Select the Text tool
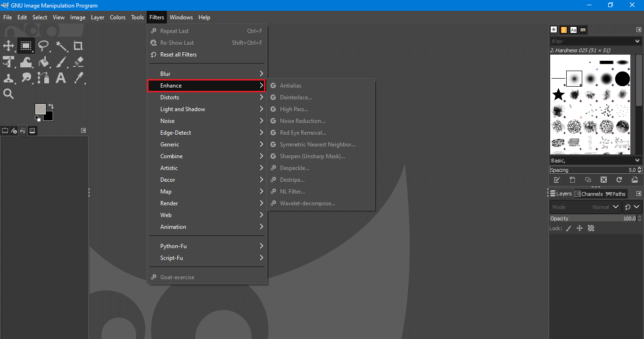Screen dimensions: 644x339 pos(61,78)
